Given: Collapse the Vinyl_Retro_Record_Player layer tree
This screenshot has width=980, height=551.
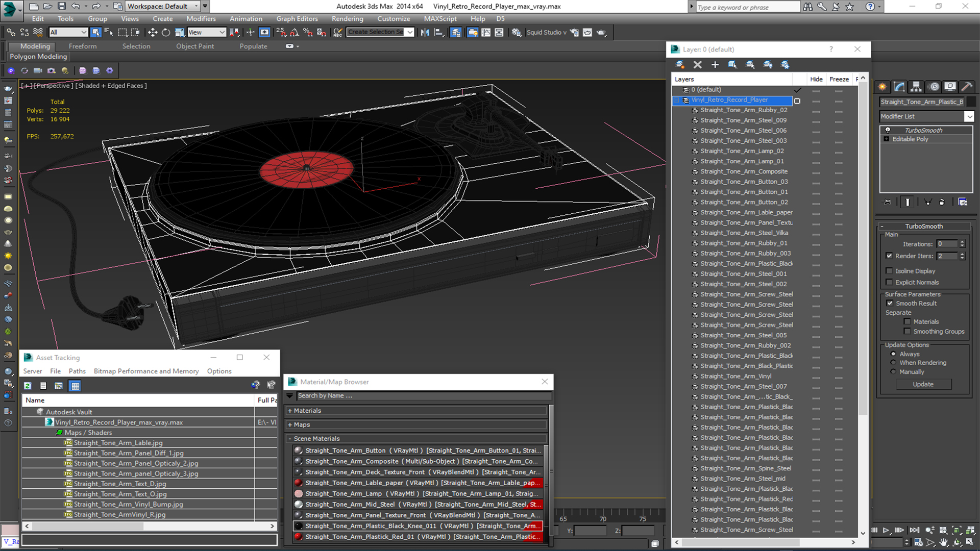Looking at the screenshot, I should coord(677,100).
